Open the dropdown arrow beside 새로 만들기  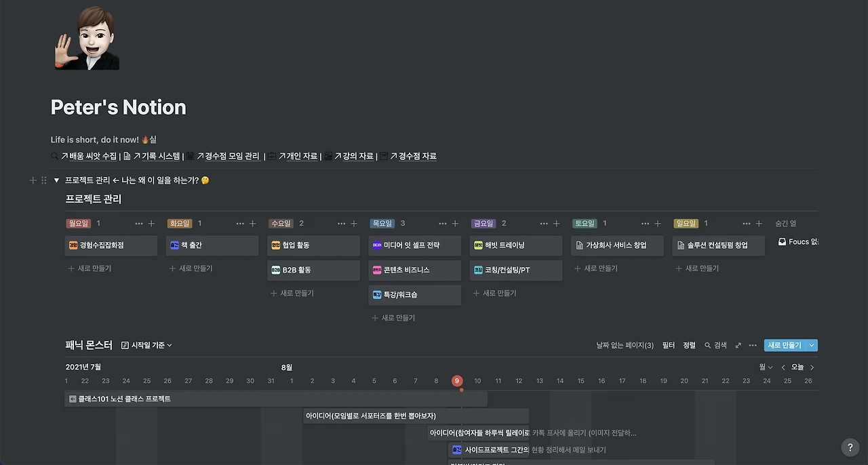(811, 345)
